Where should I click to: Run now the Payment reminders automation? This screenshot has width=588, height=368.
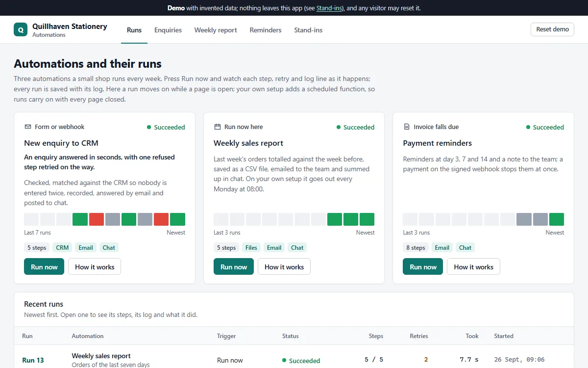(423, 266)
